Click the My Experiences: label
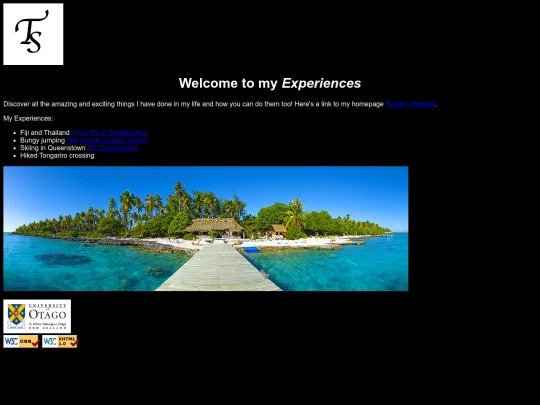 coord(28,118)
